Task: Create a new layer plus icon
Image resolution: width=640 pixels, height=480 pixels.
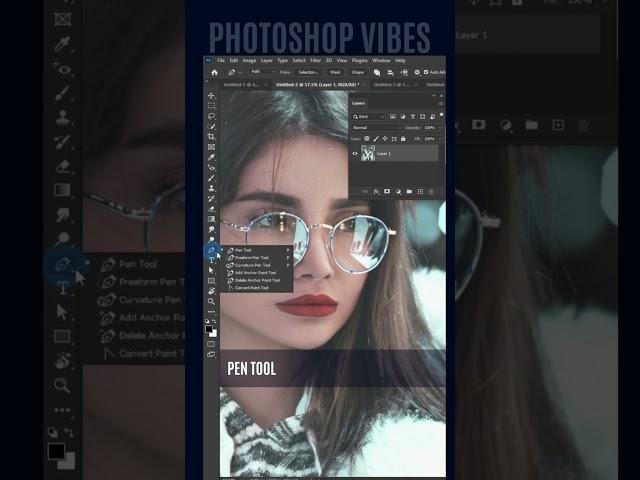Action: [x=420, y=191]
